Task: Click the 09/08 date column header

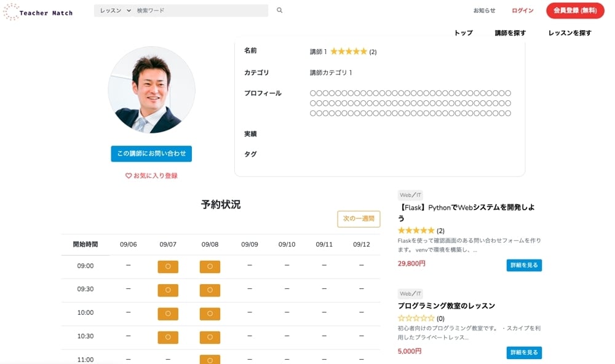Action: coord(210,244)
